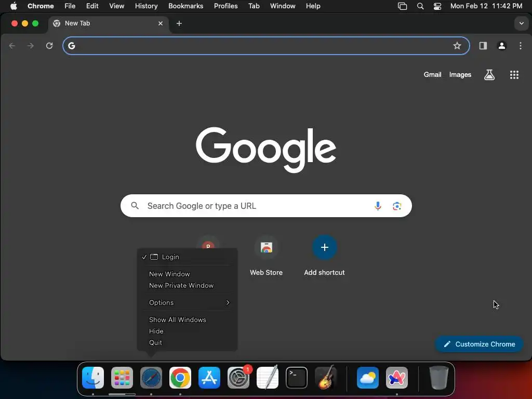The width and height of the screenshot is (532, 399).
Task: Click the Add shortcut plus button
Action: coord(324,247)
